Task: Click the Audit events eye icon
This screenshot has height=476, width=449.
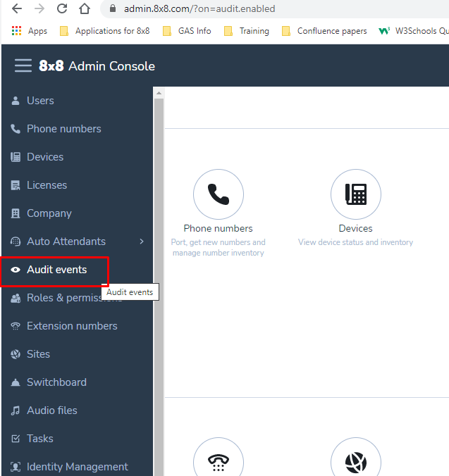Action: pyautogui.click(x=16, y=270)
